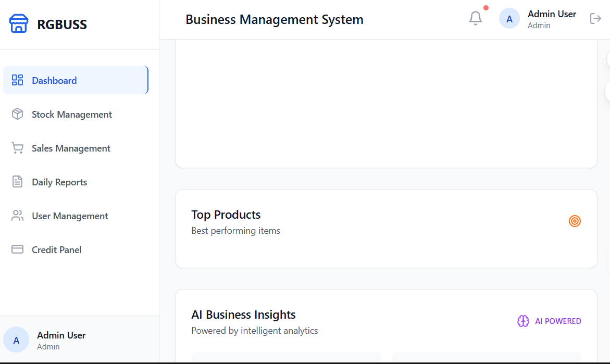The image size is (610, 364).
Task: Click the Daily Reports document icon
Action: [18, 182]
